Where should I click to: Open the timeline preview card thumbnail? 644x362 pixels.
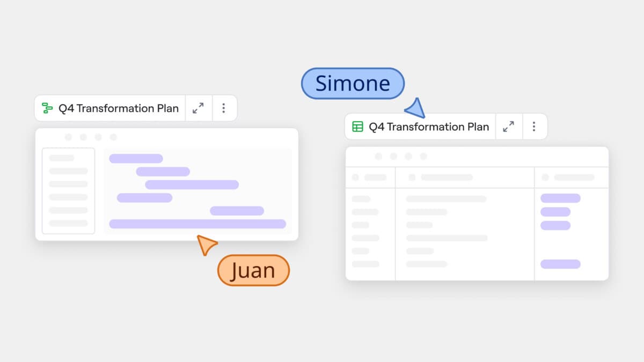click(167, 184)
